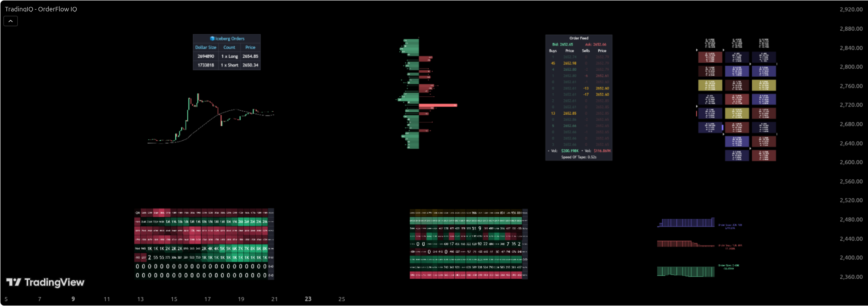
Task: Click the red "$116.869K" sell volume
Action: pyautogui.click(x=602, y=151)
